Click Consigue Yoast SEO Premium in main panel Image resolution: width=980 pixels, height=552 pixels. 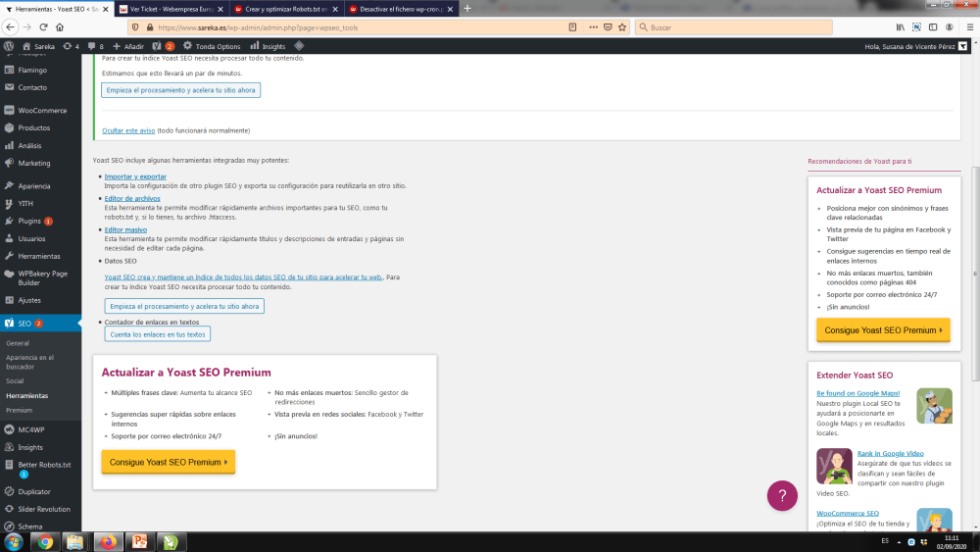click(x=169, y=462)
